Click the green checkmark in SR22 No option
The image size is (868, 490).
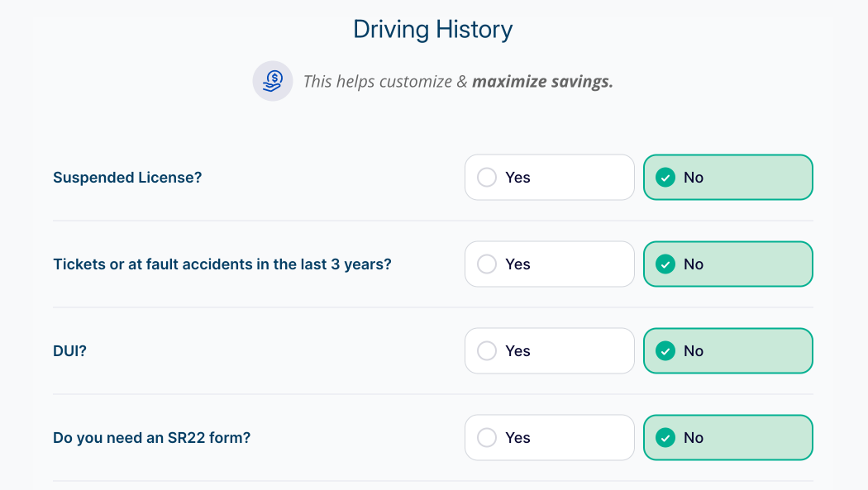665,438
